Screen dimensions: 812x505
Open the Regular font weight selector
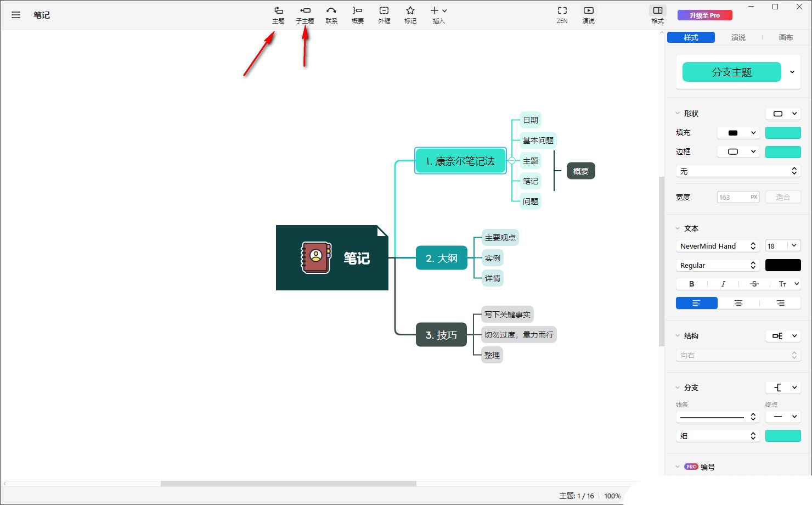click(718, 265)
